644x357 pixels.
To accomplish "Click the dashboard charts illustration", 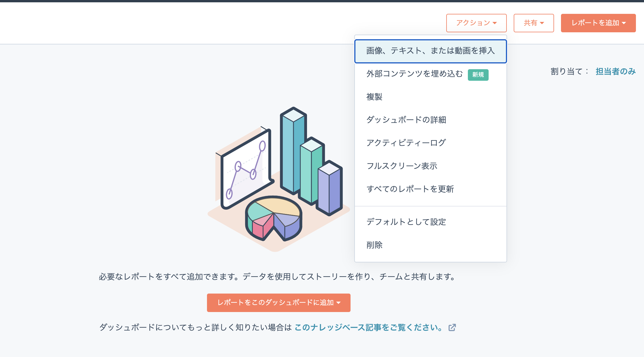I will click(x=278, y=179).
